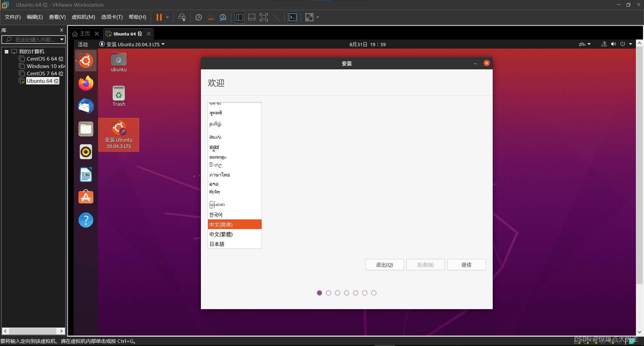Open the library search dropdown arrow
This screenshot has height=346, width=644.
click(62, 40)
